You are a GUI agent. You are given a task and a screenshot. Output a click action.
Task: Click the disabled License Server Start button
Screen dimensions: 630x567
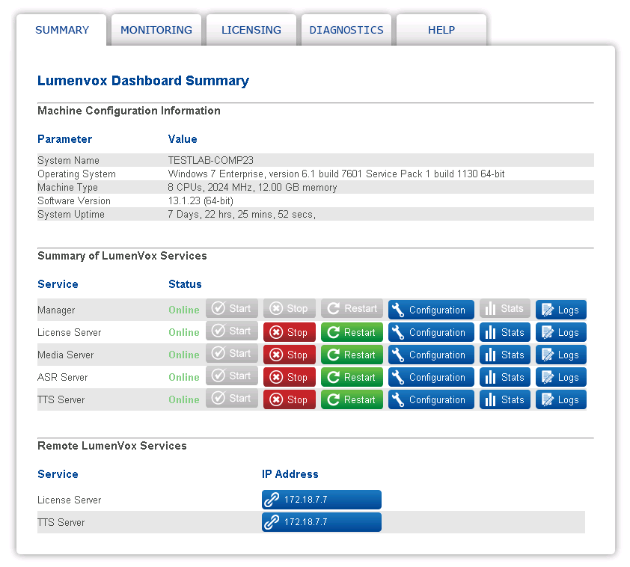(x=232, y=331)
